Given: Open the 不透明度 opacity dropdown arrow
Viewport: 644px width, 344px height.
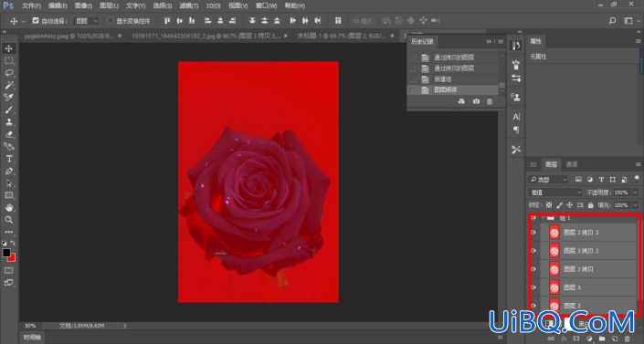Looking at the screenshot, I should (x=636, y=193).
